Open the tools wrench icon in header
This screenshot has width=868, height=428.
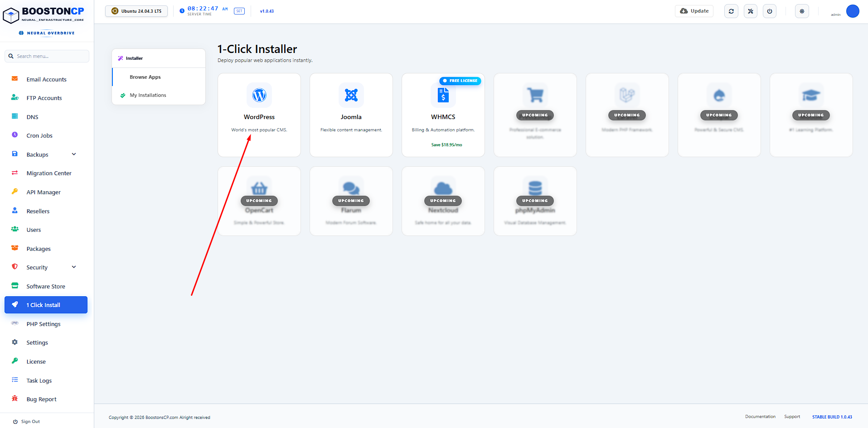[x=751, y=11]
